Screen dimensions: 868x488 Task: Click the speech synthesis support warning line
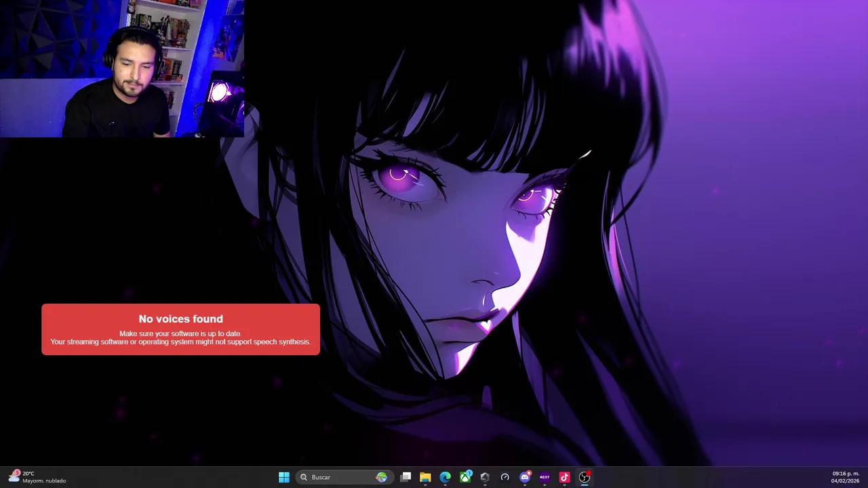tap(180, 342)
